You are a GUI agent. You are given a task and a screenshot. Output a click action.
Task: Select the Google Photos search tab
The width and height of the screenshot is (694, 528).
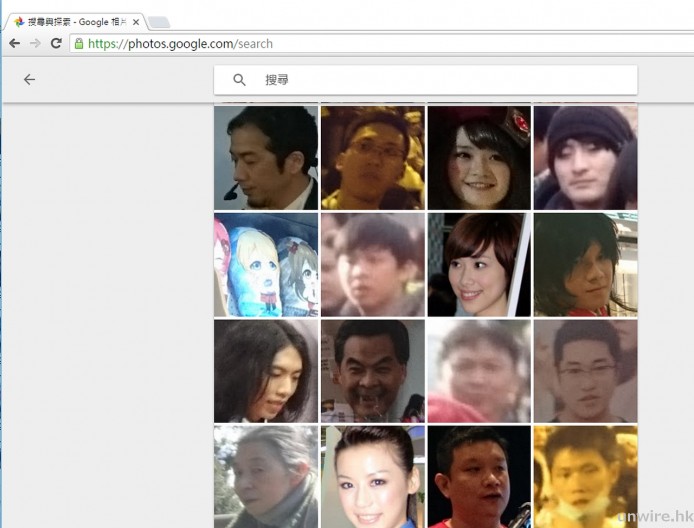[72, 21]
